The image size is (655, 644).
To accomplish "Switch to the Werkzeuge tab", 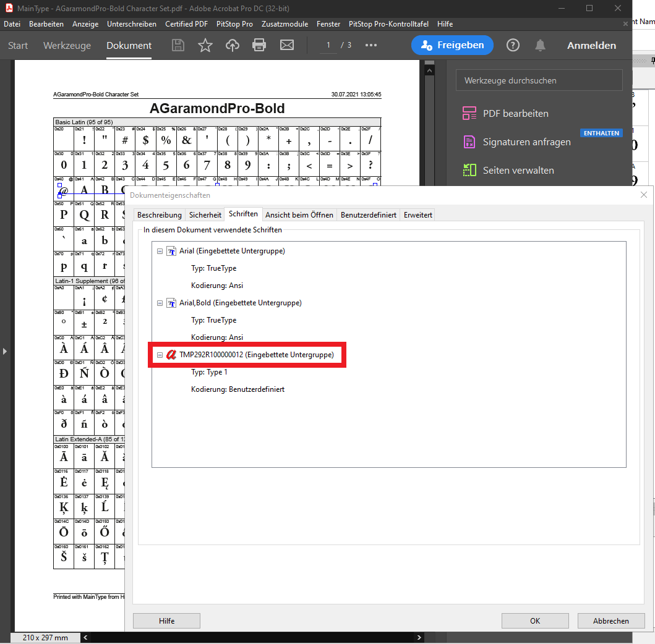I will coord(67,46).
